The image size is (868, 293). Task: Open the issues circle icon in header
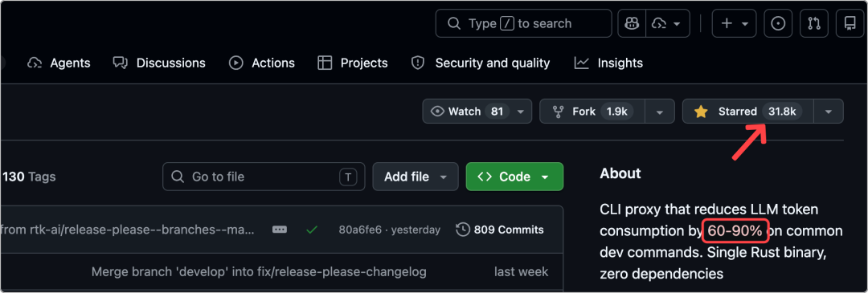pos(778,24)
